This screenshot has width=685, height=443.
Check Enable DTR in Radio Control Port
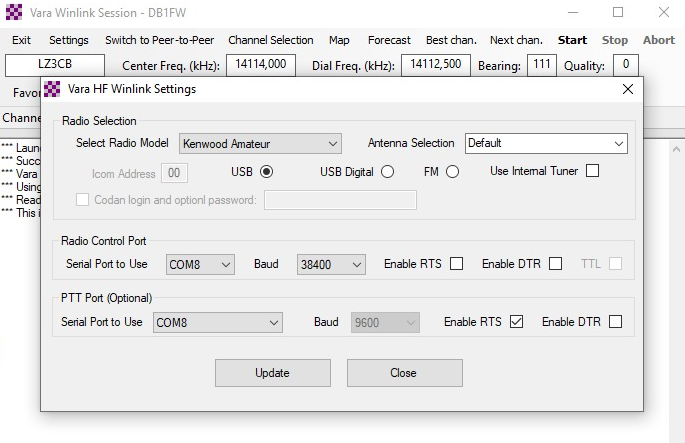coord(555,264)
